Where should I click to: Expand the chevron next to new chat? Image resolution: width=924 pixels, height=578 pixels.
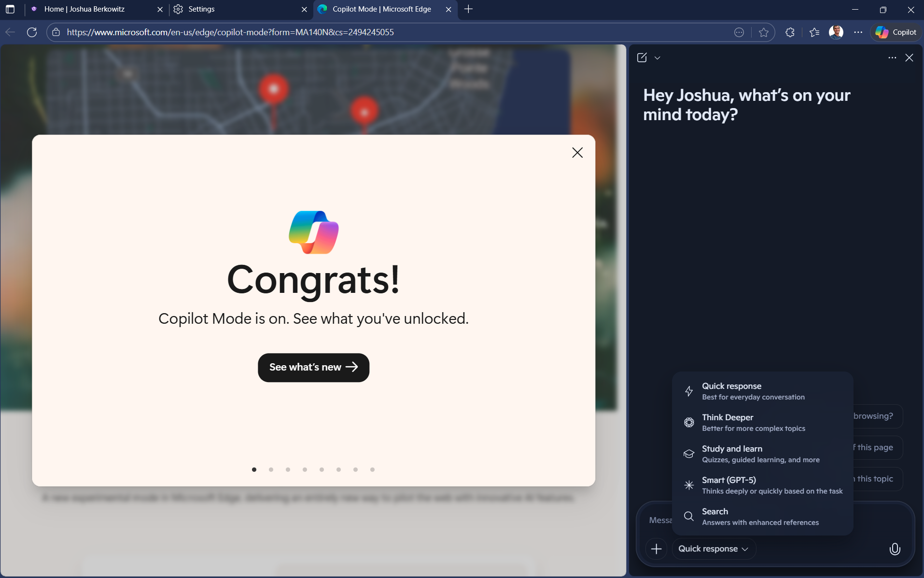[657, 58]
